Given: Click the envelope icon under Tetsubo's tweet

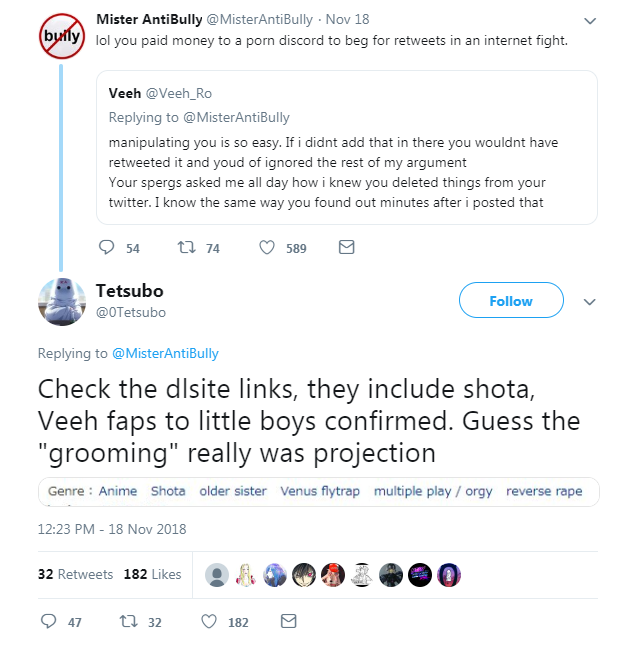Looking at the screenshot, I should click(x=288, y=621).
